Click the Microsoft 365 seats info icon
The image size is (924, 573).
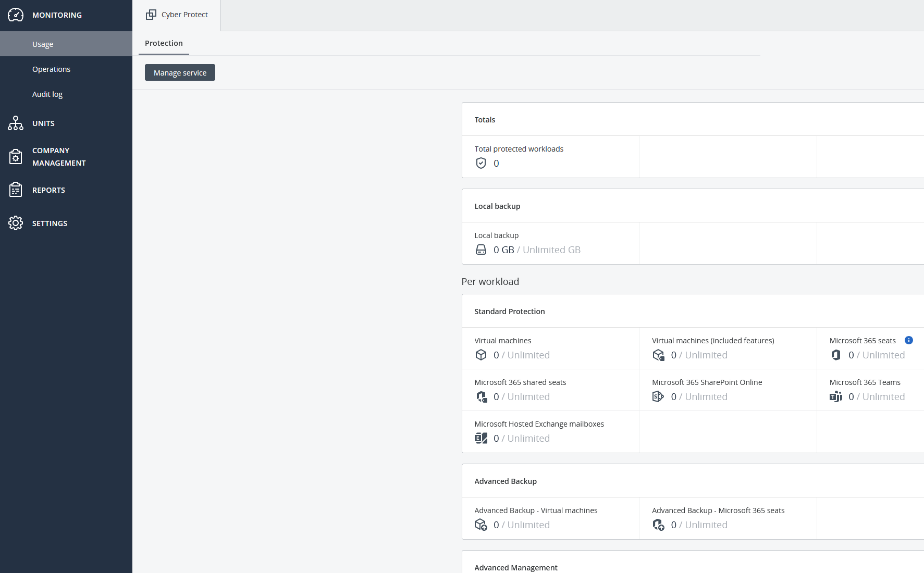tap(909, 340)
